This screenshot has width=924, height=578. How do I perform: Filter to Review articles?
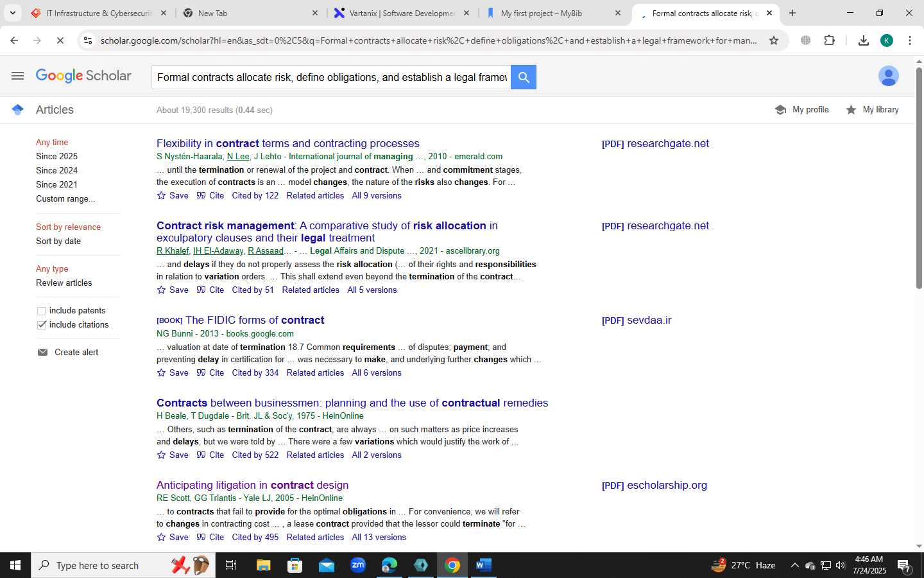point(64,283)
